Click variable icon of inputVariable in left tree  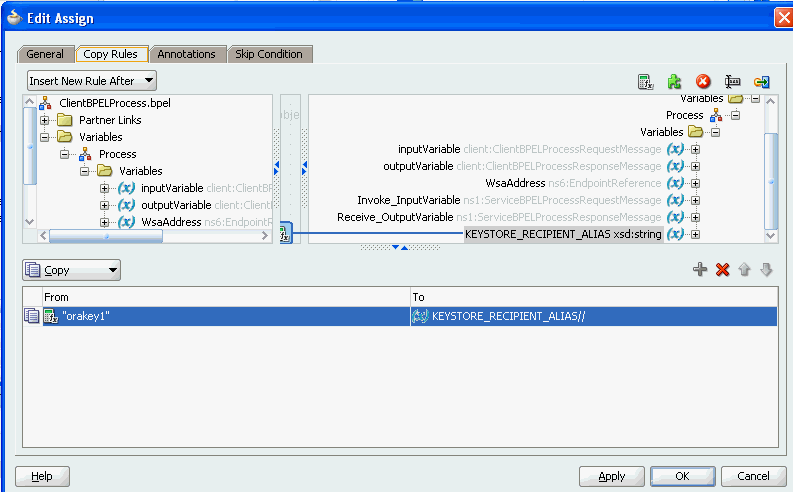point(126,188)
